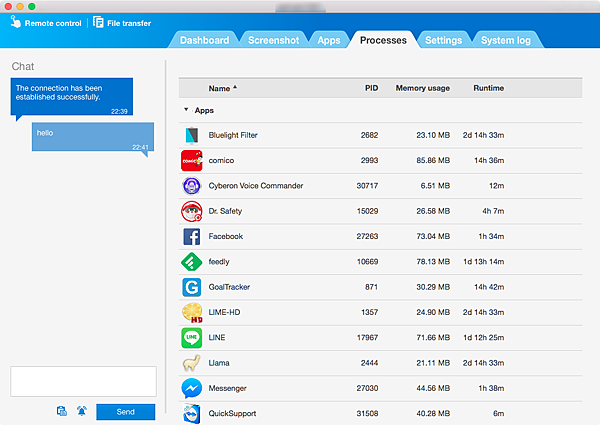
Task: Switch to the Apps tab
Action: pos(329,40)
